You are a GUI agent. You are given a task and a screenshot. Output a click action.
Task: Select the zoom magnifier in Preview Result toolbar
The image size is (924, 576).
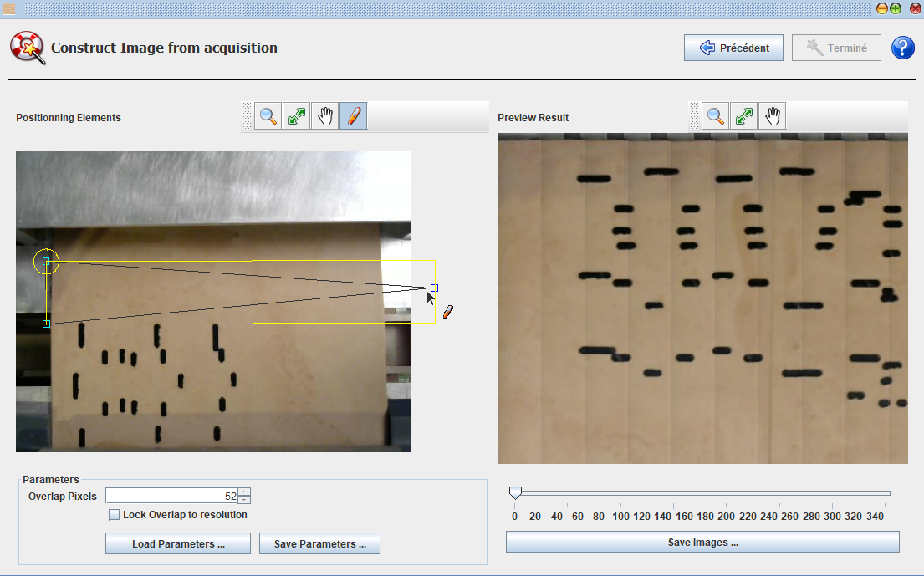(x=716, y=117)
